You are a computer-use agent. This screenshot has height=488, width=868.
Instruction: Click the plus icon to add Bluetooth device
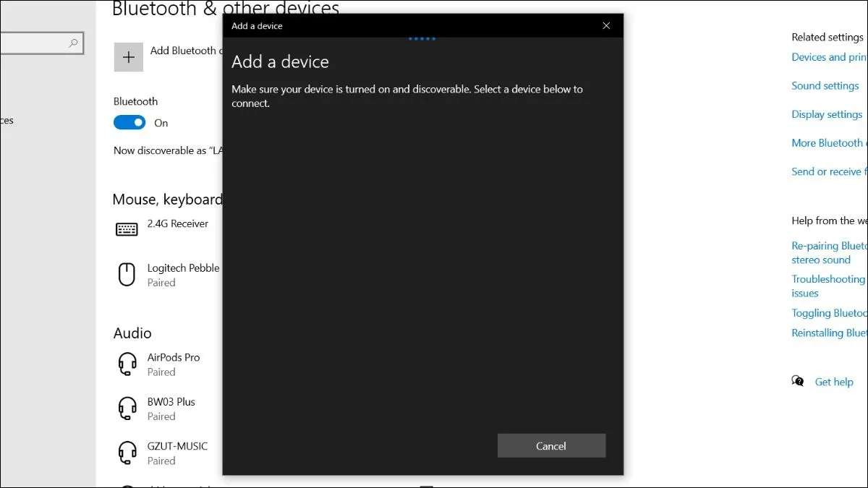coord(129,57)
